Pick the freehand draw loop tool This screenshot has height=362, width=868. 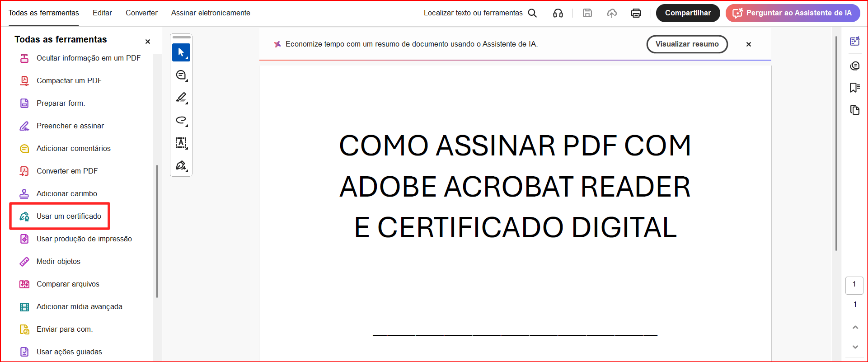(181, 120)
